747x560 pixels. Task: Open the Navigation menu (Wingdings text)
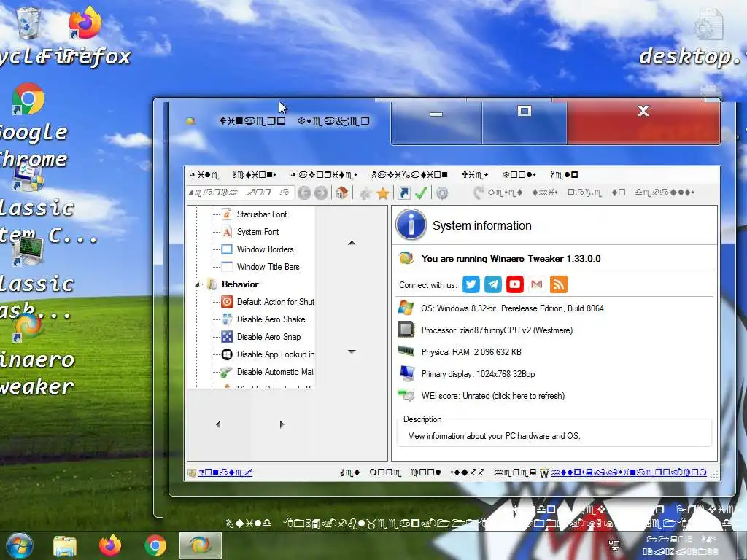(x=410, y=175)
